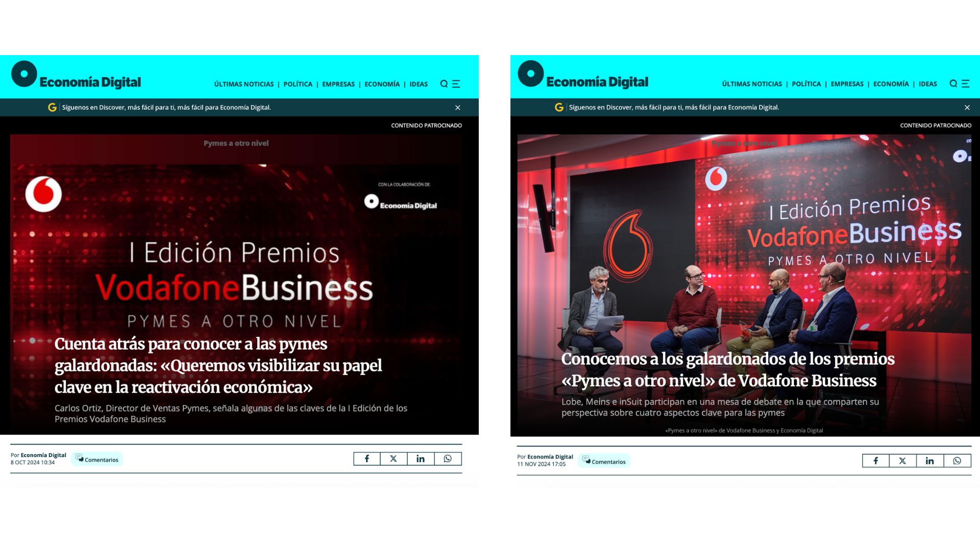Open IDEAS section on right page
This screenshot has width=980, height=551.
click(928, 84)
